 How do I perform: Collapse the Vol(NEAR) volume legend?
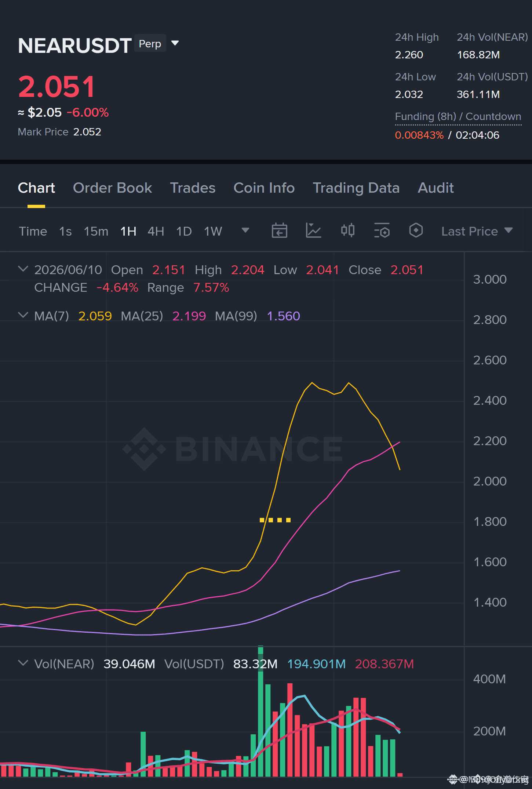pos(23,663)
